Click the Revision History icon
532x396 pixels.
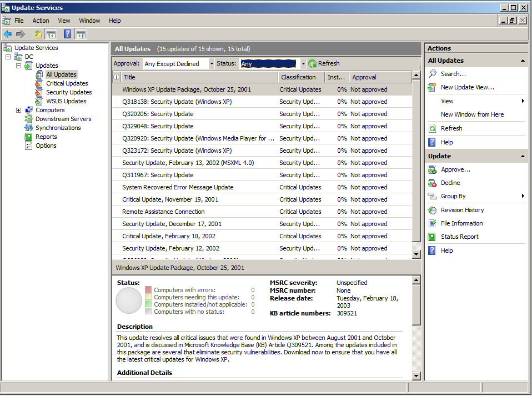pyautogui.click(x=432, y=210)
